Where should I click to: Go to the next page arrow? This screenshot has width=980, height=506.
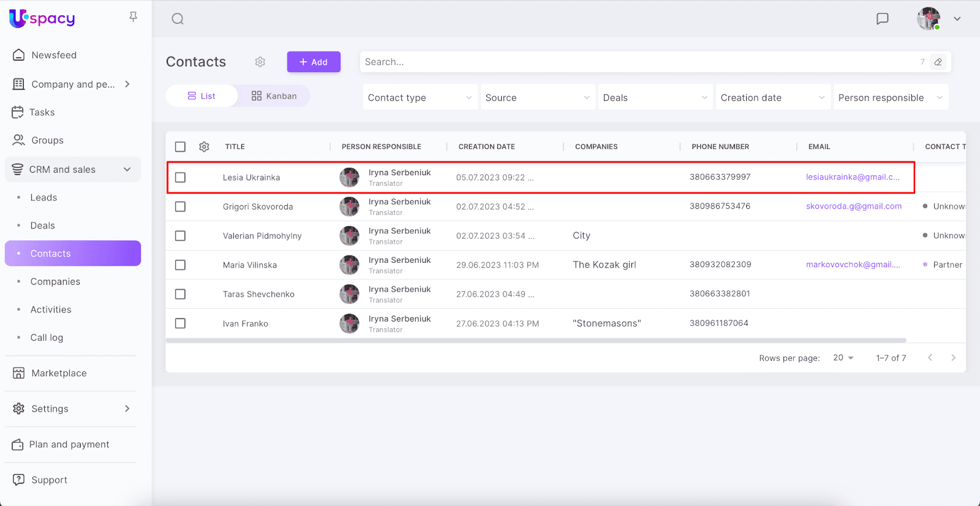pos(953,358)
